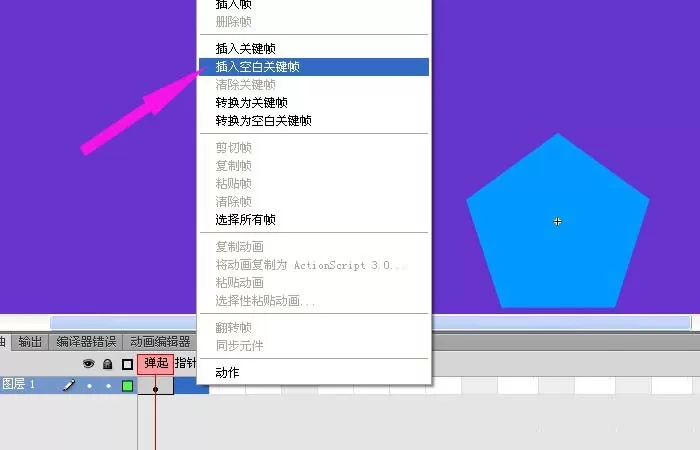Click 复制动画 menu entry
Image resolution: width=700 pixels, height=450 pixels.
coord(314,246)
